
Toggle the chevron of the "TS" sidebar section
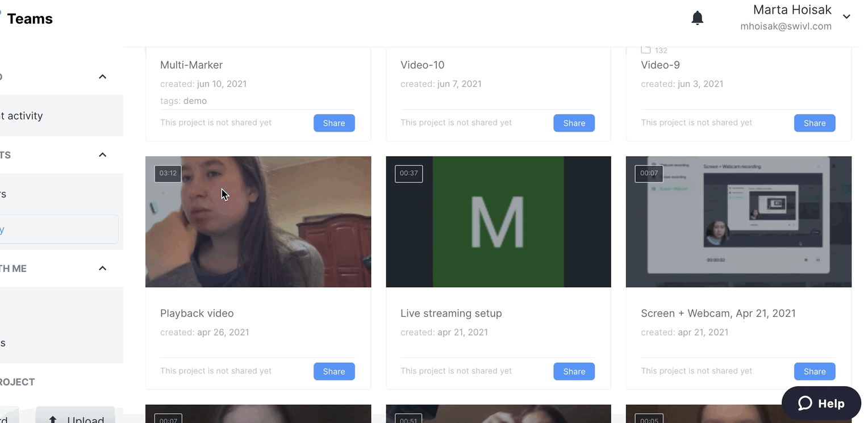(102, 155)
